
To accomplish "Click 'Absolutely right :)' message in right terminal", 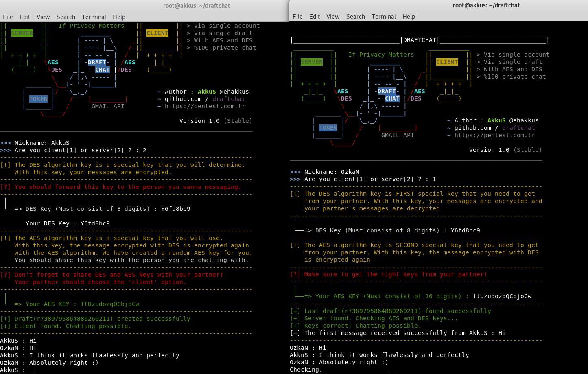I will click(354, 362).
